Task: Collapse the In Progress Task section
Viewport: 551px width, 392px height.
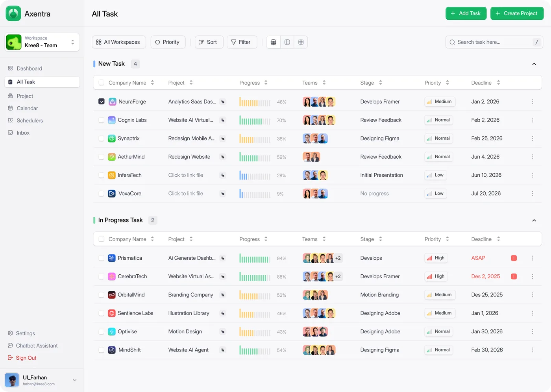Action: pyautogui.click(x=534, y=220)
